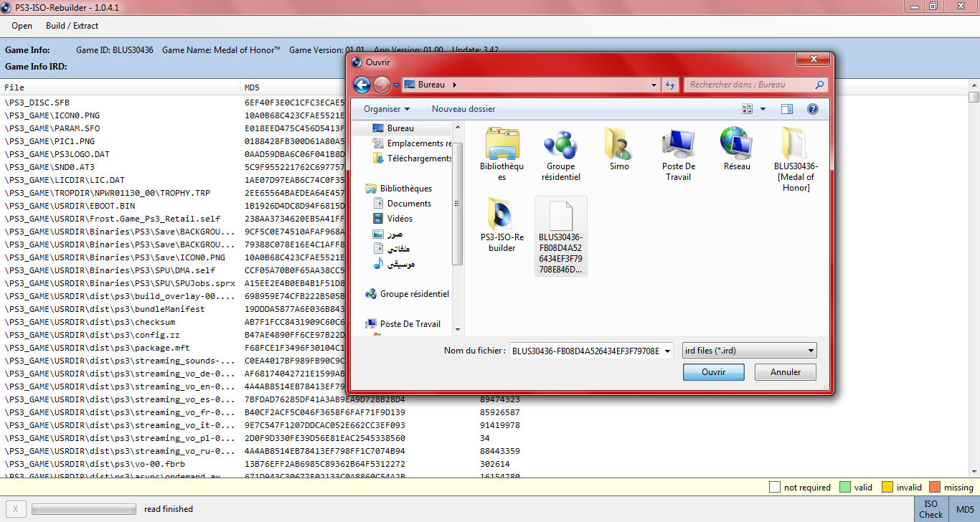Image resolution: width=980 pixels, height=522 pixels.
Task: Open the Build / Extract menu
Action: pos(72,26)
